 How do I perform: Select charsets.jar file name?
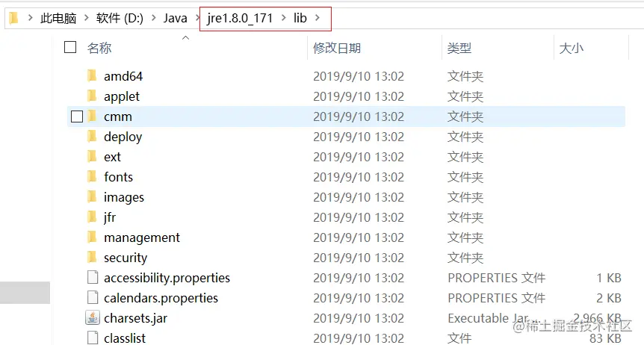click(135, 318)
